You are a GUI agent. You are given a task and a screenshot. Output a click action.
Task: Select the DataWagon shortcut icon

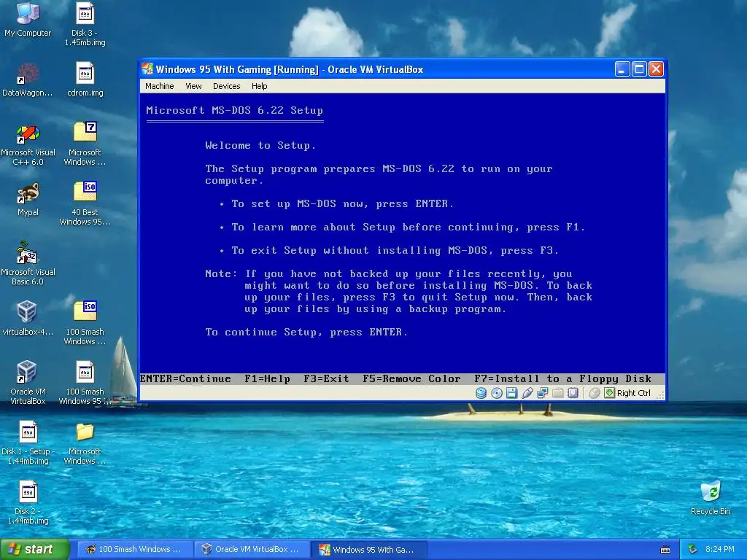pyautogui.click(x=28, y=79)
